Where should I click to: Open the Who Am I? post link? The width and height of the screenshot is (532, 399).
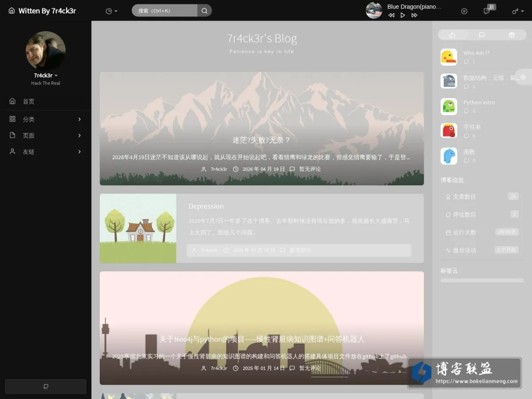coord(476,53)
